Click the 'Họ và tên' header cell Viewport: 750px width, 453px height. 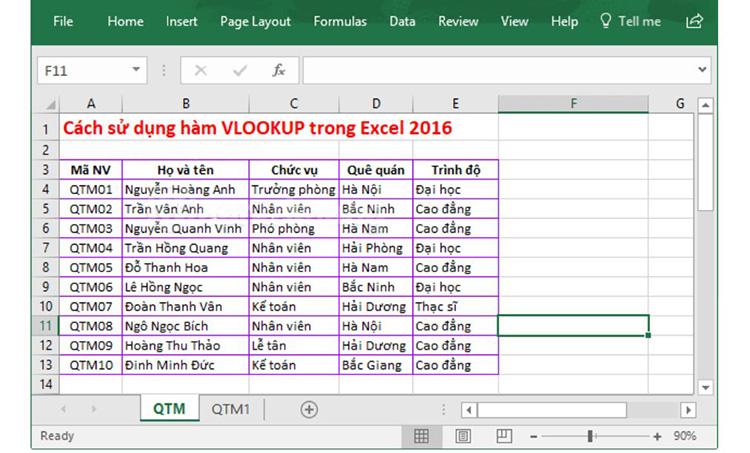click(186, 170)
